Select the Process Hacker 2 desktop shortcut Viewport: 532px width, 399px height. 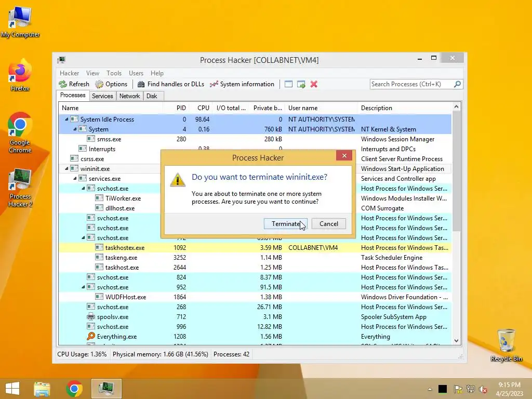pyautogui.click(x=20, y=188)
